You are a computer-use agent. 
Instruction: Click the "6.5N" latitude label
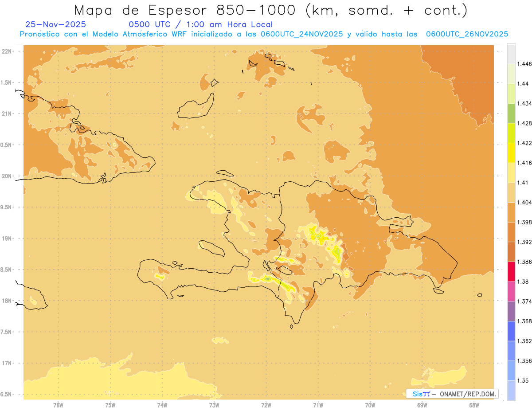pyautogui.click(x=7, y=394)
